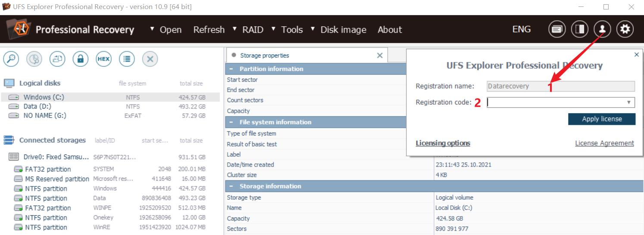Open the HEX viewer tool
The height and width of the screenshot is (235, 644).
(x=103, y=59)
